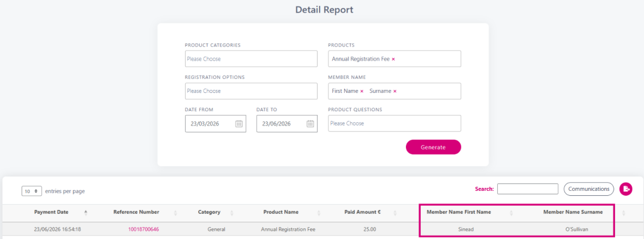Open Registration Options dropdown

(x=251, y=91)
